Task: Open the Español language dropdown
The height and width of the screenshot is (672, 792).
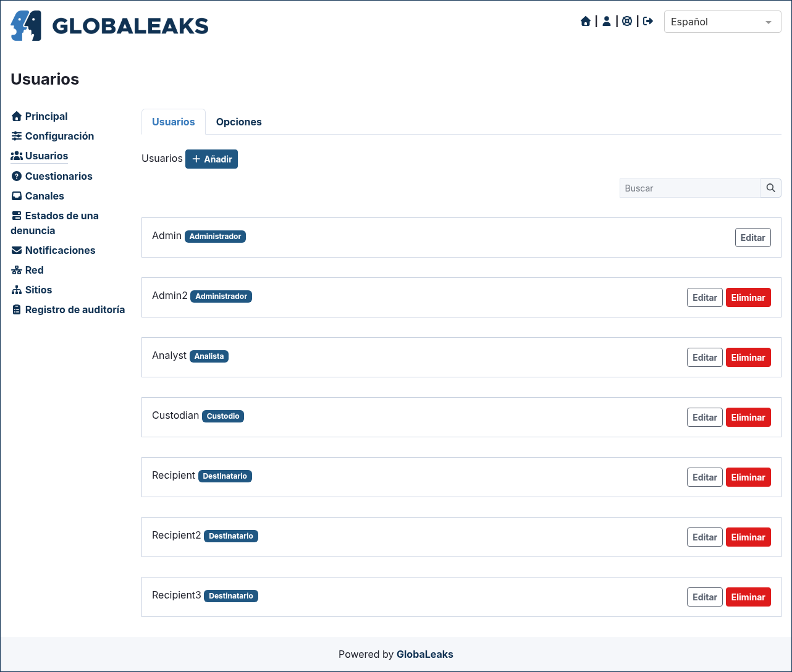Action: (722, 22)
